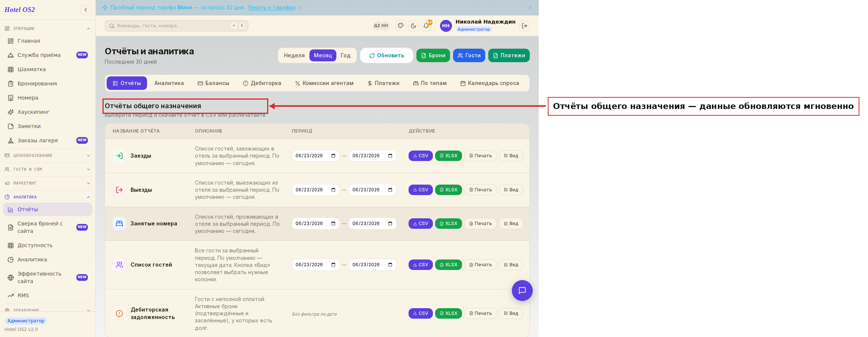
Task: Open the calendar picker in Заезды start date
Action: (333, 156)
